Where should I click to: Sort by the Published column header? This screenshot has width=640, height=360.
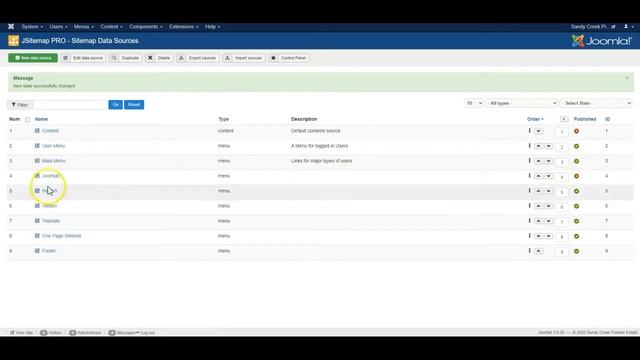coord(585,119)
